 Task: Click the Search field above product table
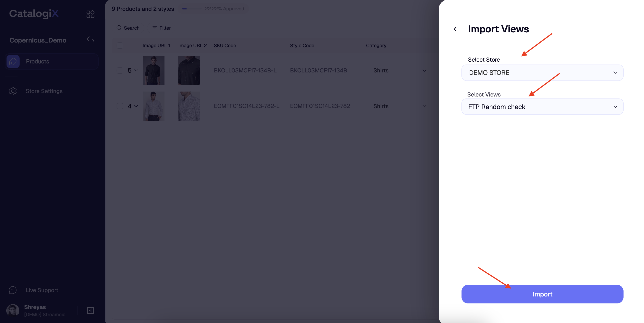point(128,28)
